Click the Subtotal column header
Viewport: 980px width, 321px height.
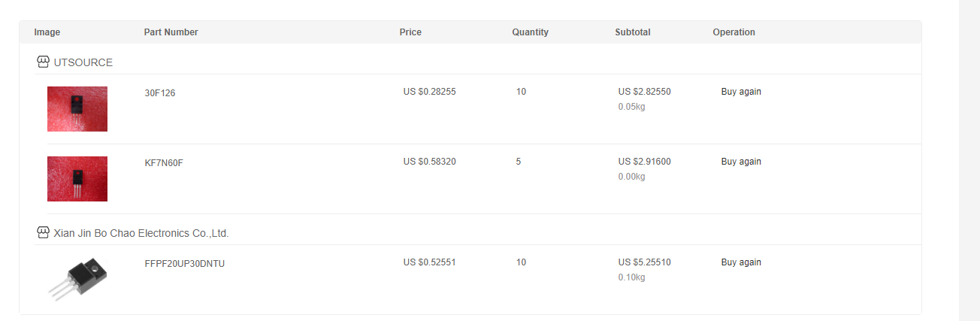point(633,32)
